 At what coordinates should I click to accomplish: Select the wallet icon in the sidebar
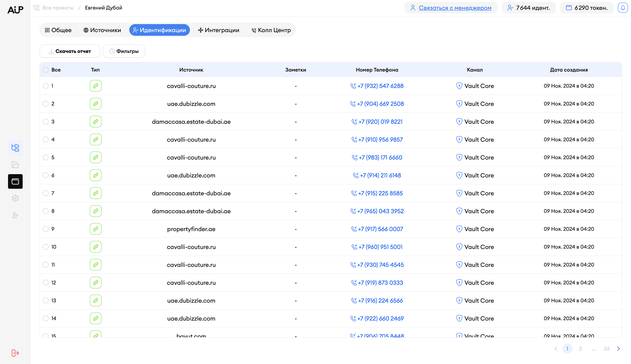point(15,181)
